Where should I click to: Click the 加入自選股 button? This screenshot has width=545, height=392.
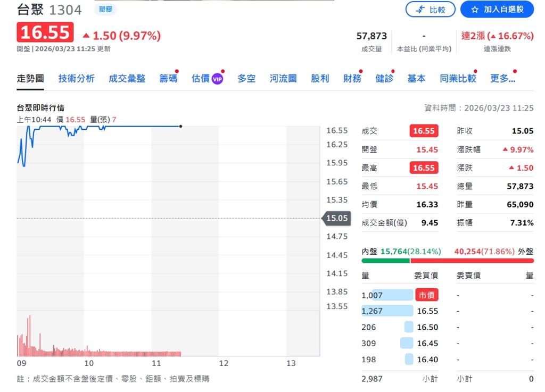tap(497, 9)
